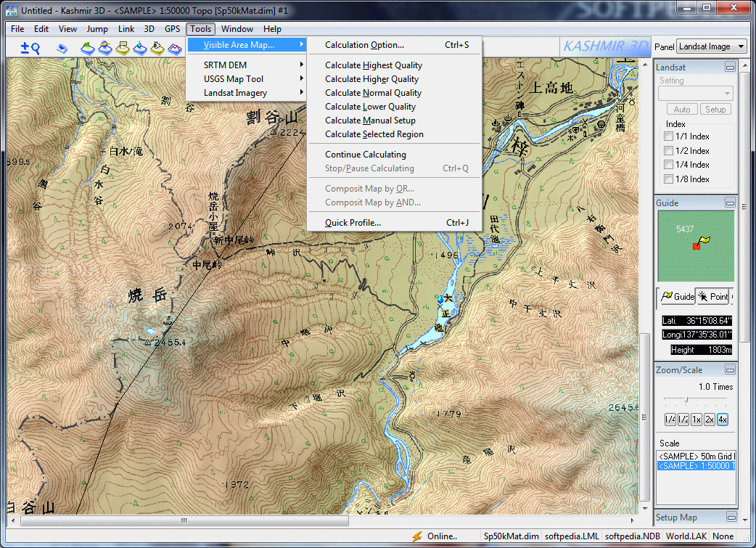Click the Kashmir 3D title bar app icon
Screen dimensions: 756x548
11,10
